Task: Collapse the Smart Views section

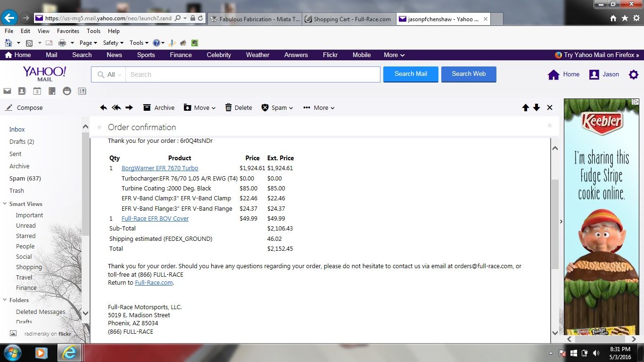Action: click(5, 204)
